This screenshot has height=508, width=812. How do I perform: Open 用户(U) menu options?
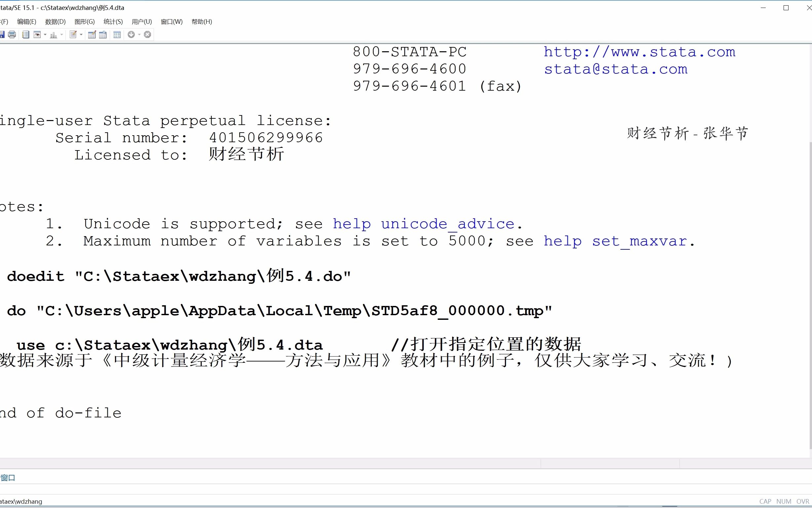pos(141,21)
